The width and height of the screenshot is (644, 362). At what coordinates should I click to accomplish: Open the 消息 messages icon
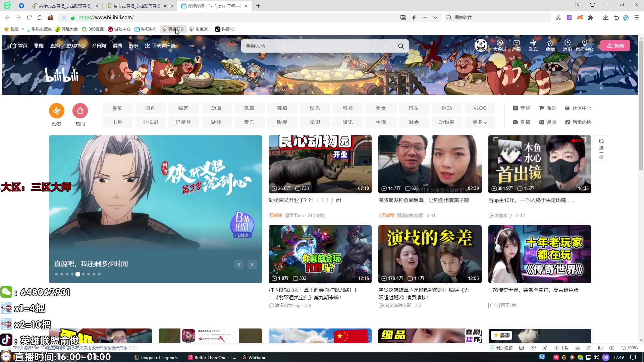tap(517, 45)
